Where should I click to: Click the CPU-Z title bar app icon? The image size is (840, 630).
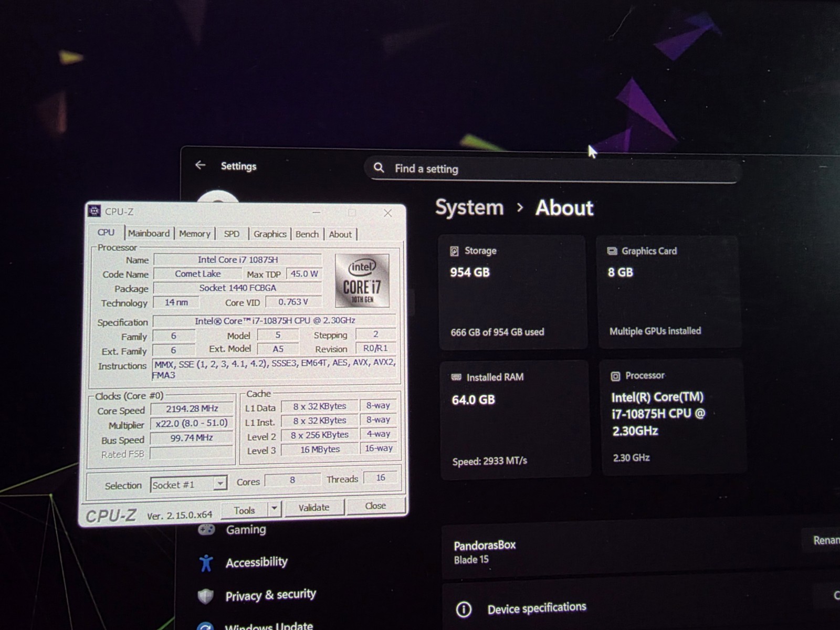[x=94, y=211]
